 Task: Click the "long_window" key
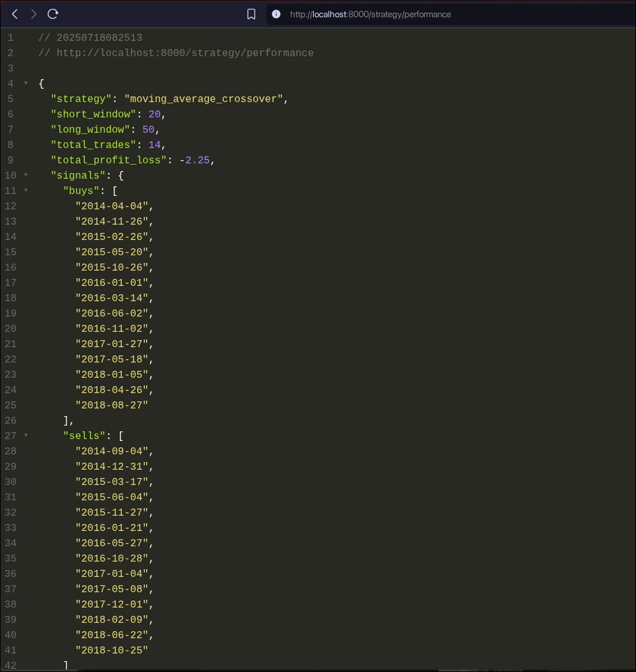[x=91, y=130]
